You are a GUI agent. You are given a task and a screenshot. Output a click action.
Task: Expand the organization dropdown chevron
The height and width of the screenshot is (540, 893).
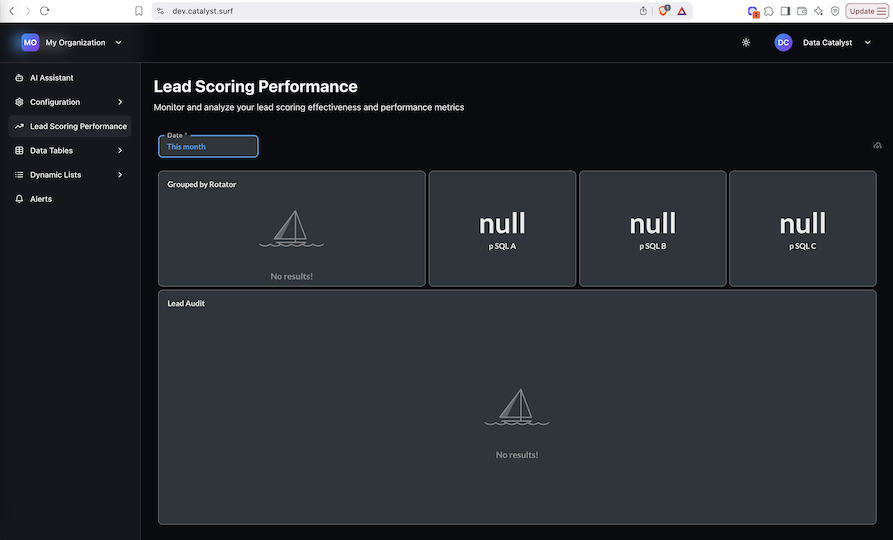point(118,42)
